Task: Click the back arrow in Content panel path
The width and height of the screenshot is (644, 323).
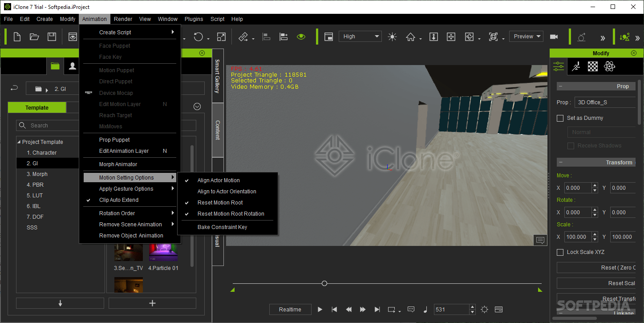Action: (x=14, y=88)
